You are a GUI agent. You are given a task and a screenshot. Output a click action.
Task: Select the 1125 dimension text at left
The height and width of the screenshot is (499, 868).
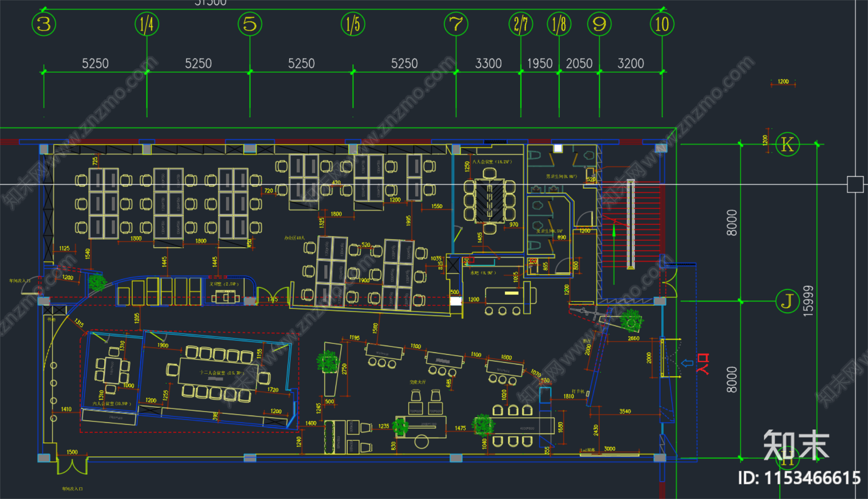[x=65, y=248]
